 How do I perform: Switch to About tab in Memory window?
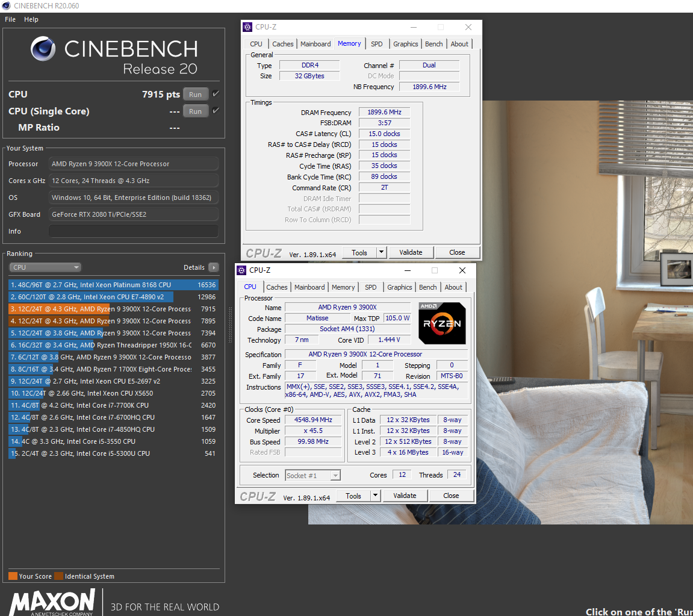point(459,44)
